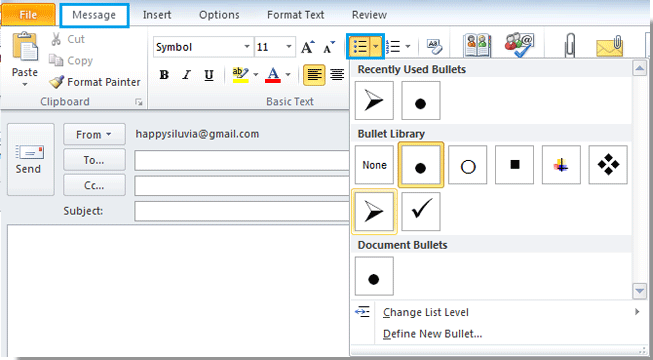Image resolution: width=653 pixels, height=360 pixels.
Task: Toggle Bold formatting
Action: point(164,75)
